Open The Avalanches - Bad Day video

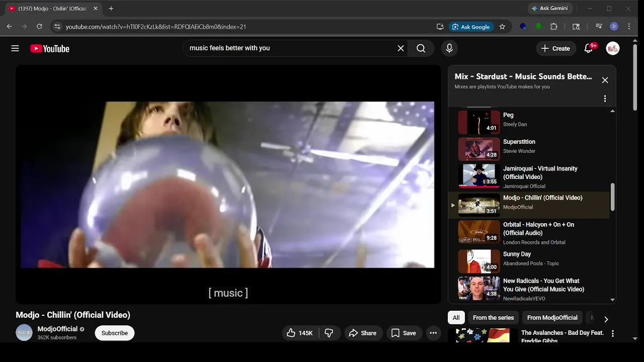562,336
